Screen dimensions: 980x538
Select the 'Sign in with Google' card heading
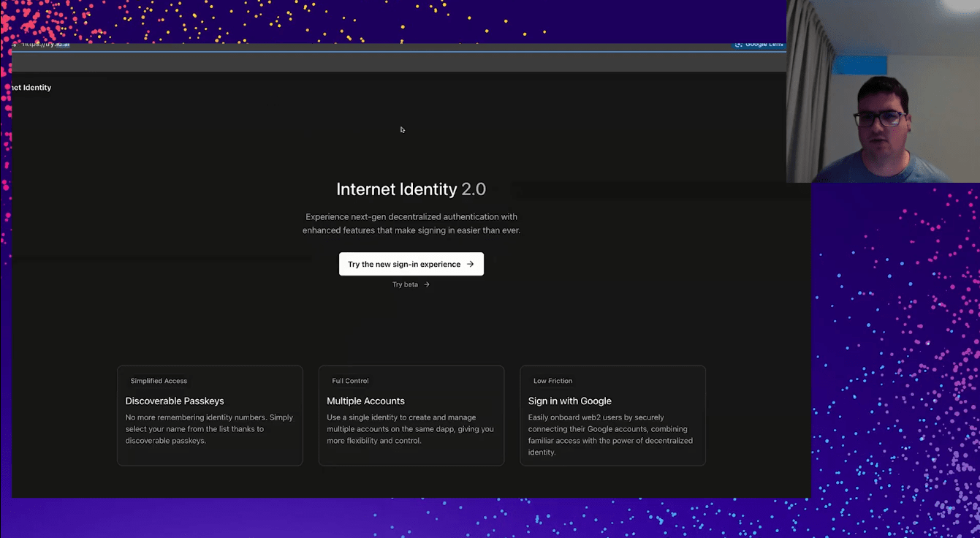tap(570, 401)
